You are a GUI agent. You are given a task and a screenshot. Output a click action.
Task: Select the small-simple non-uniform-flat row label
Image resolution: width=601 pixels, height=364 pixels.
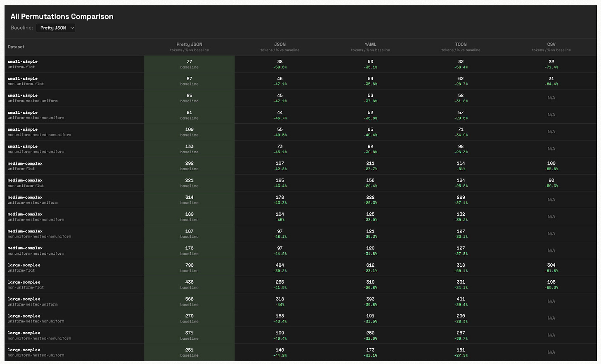pyautogui.click(x=26, y=81)
